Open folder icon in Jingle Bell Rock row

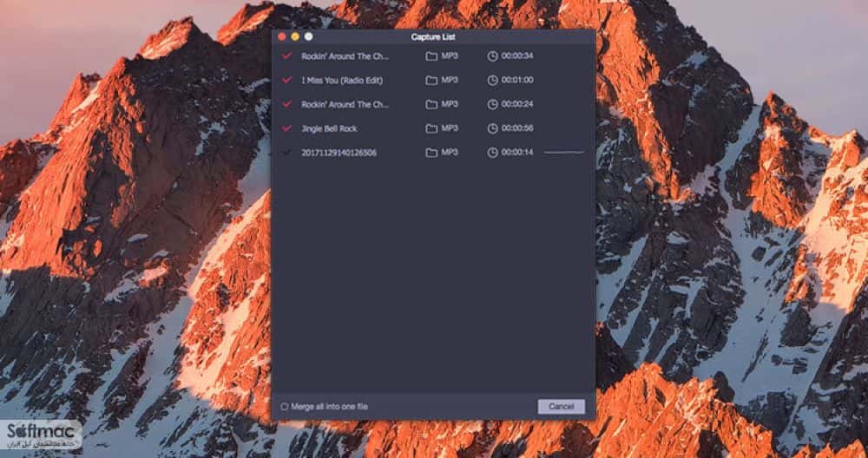point(431,128)
